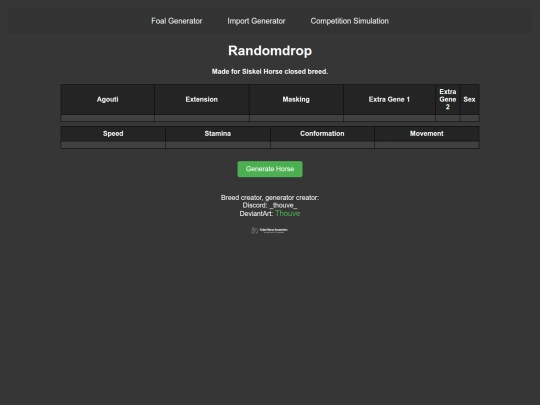Click the Agouti column header
540x405 pixels.
pyautogui.click(x=107, y=100)
